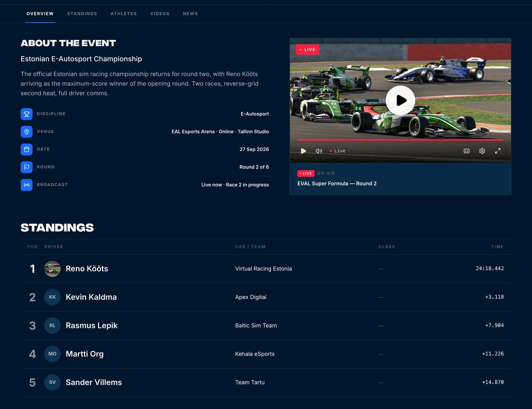Click the SV avatar badge
This screenshot has height=409, width=532.
click(53, 382)
